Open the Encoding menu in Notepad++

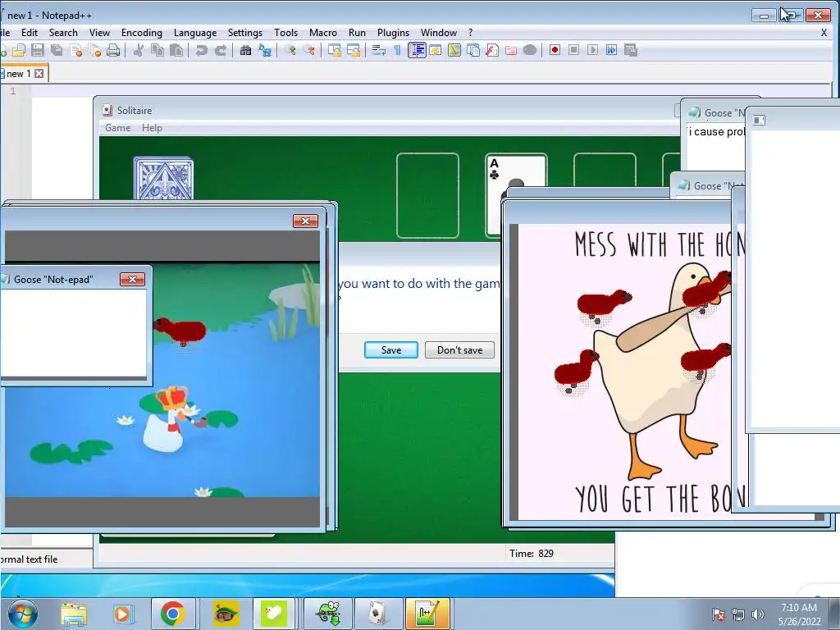click(x=141, y=33)
